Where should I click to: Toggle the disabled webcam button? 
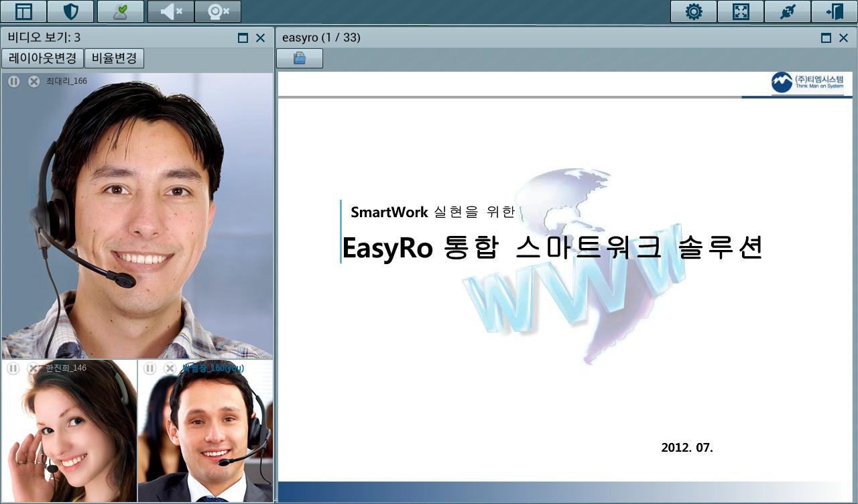tap(218, 11)
